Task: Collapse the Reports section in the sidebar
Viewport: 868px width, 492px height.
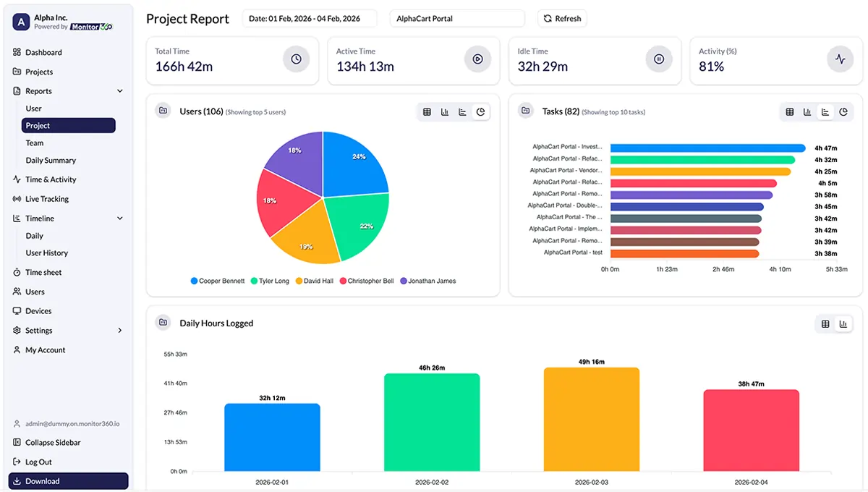Action: [x=119, y=90]
